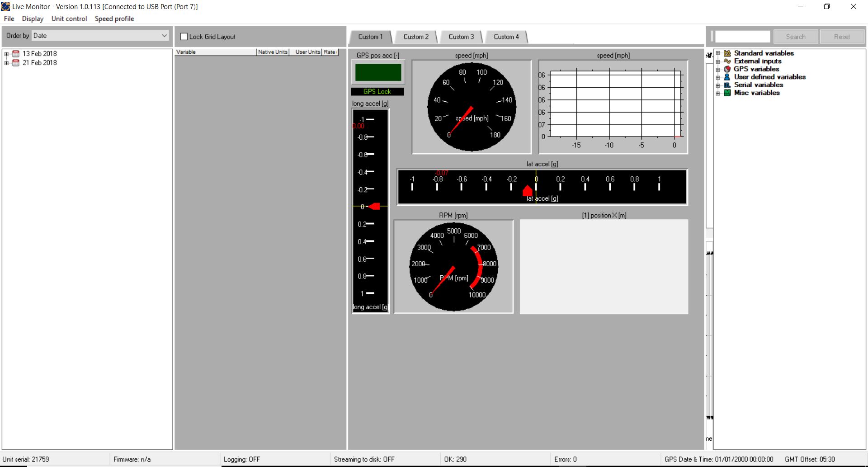
Task: Click the RPM [rpm] dial gauge
Action: point(453,267)
